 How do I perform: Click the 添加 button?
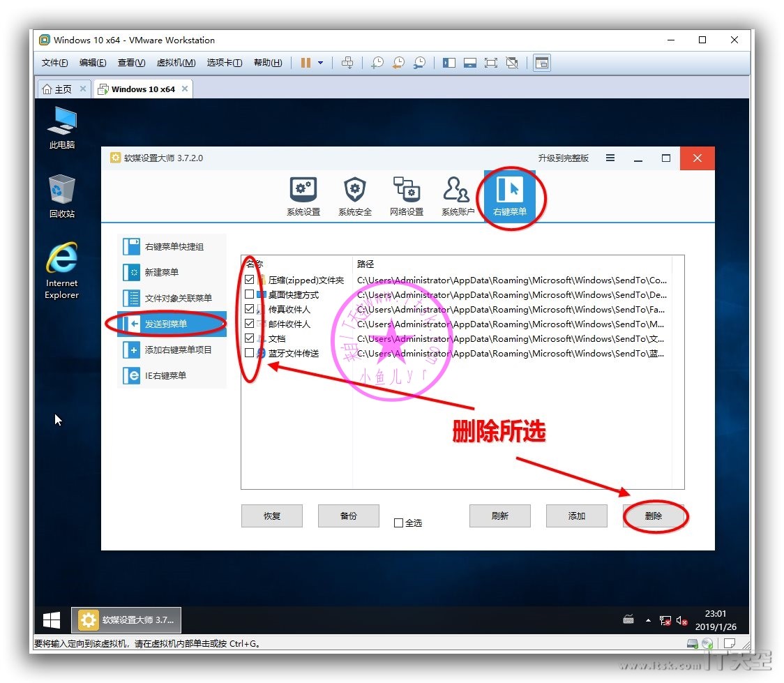577,516
